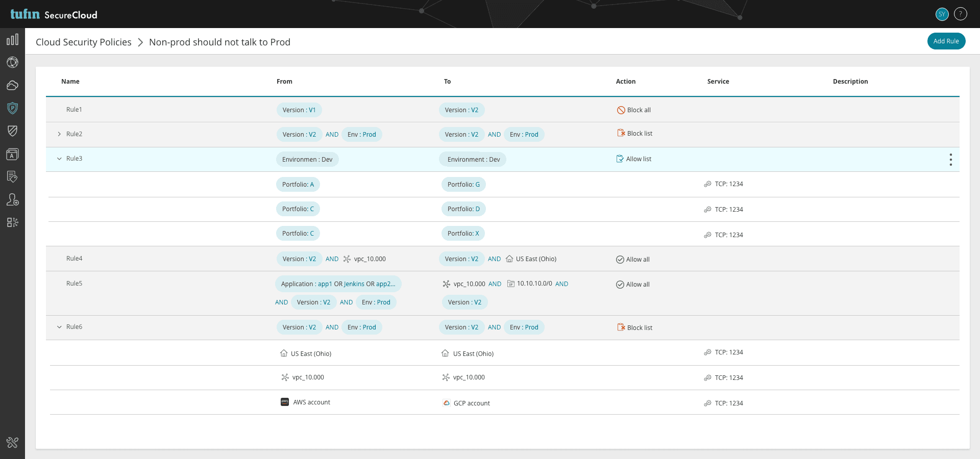Select the shield P policies sidebar icon
Viewport: 980px width, 459px height.
coord(12,108)
